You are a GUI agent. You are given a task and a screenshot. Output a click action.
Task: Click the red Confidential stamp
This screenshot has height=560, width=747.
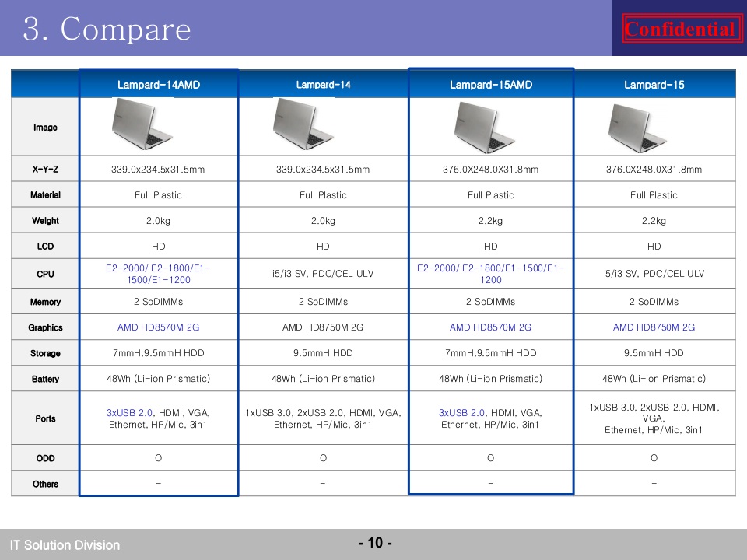point(682,29)
